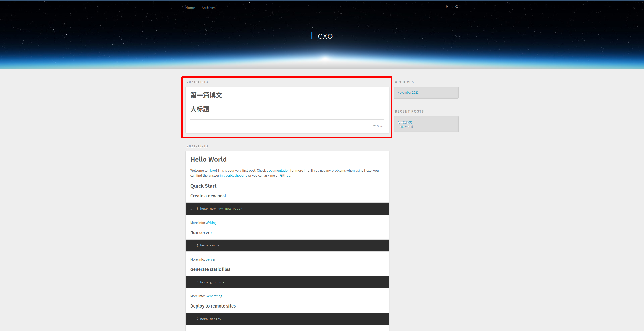Open the Hello World post title

[209, 159]
